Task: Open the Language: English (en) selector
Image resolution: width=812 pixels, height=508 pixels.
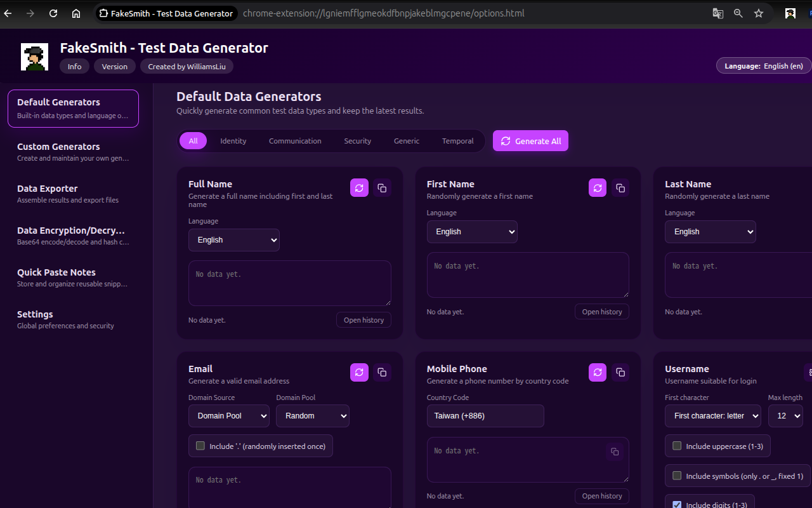Action: [x=764, y=66]
